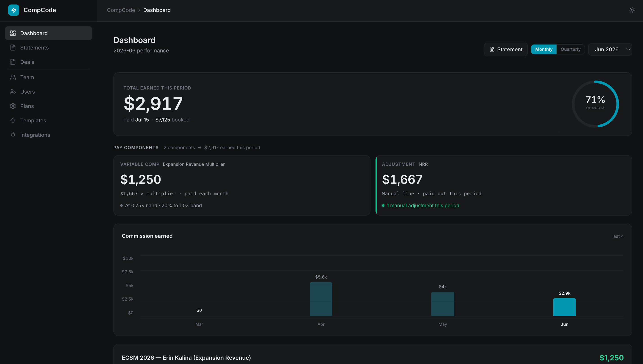Click the Dashboard grid icon in sidebar
Screen dimensions: 643x364
click(x=13, y=33)
